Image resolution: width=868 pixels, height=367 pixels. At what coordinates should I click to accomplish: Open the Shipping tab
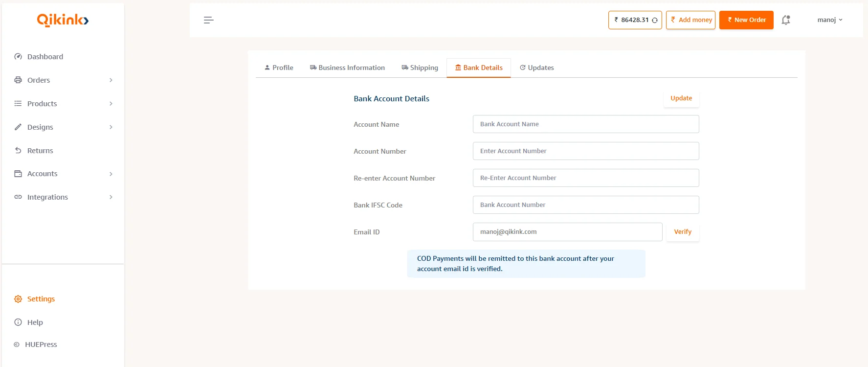point(420,68)
